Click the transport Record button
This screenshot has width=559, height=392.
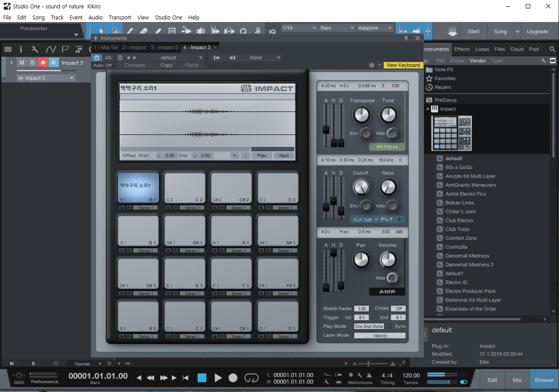[233, 378]
